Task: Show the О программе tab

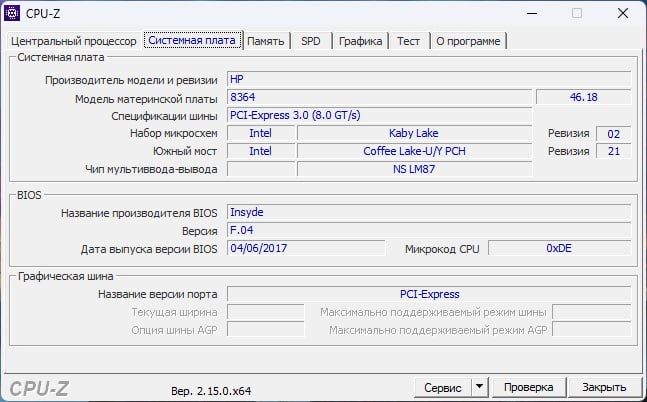Action: coord(468,41)
